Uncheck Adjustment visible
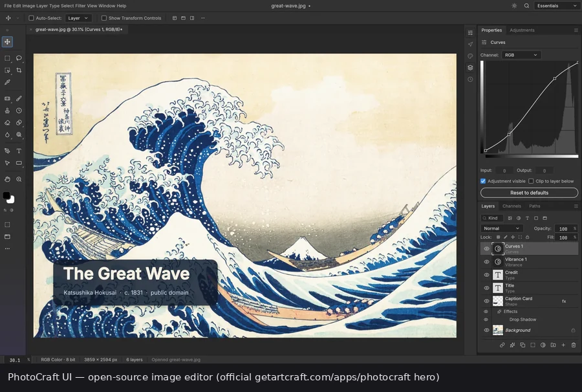The width and height of the screenshot is (582, 392). (x=483, y=181)
